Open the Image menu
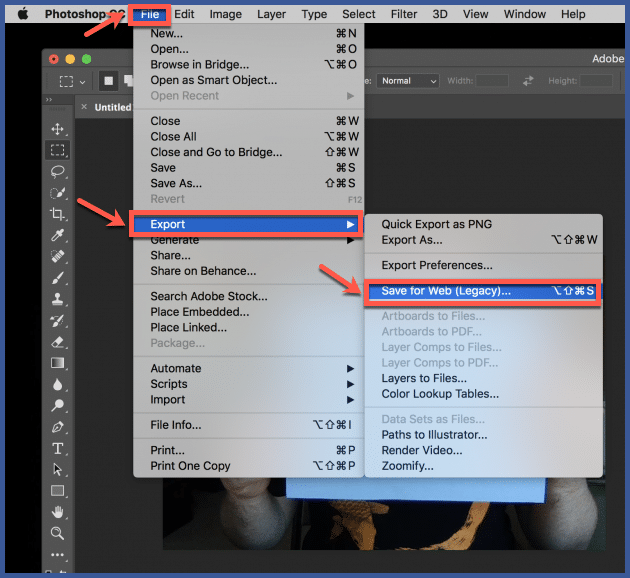 (225, 14)
